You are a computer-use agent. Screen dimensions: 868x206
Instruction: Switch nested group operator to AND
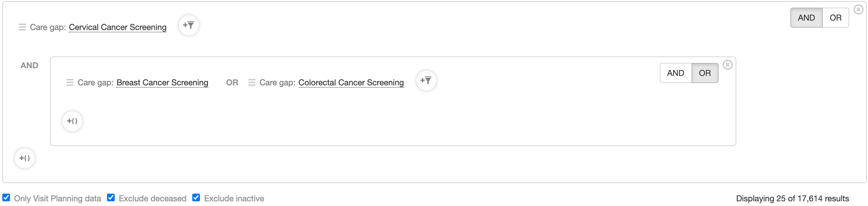click(x=675, y=73)
